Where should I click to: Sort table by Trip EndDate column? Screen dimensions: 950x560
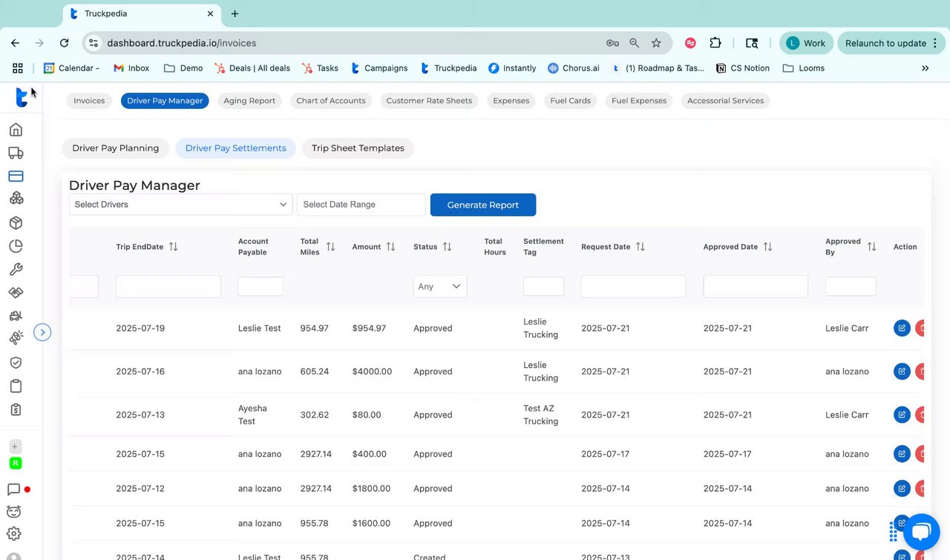point(173,246)
